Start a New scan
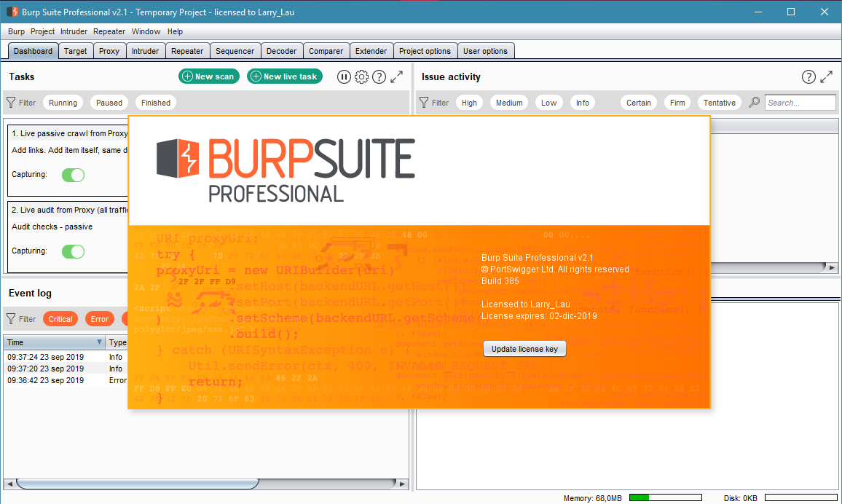Viewport: 842px width, 504px height. [x=209, y=76]
